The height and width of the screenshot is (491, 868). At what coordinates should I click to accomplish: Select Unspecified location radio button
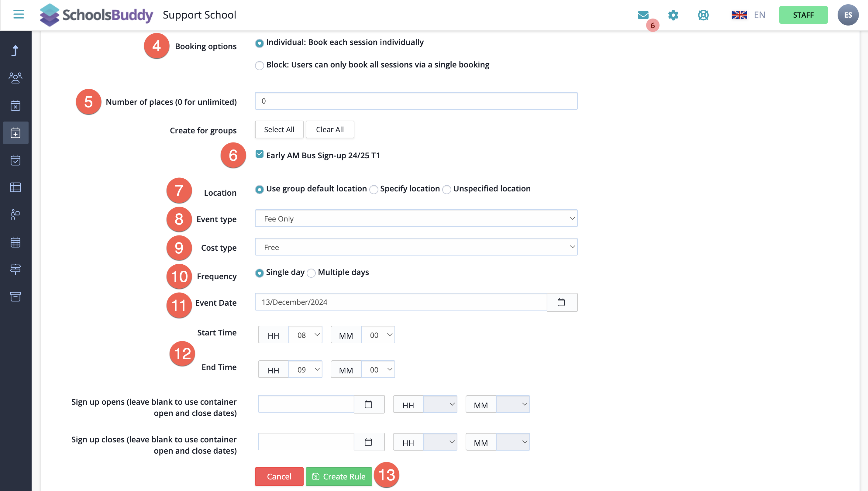(x=446, y=190)
